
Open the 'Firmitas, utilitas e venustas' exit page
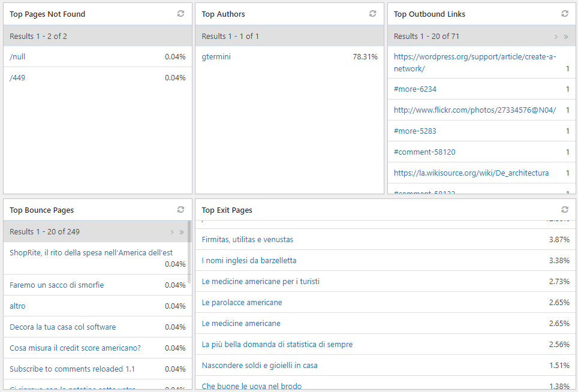(248, 239)
